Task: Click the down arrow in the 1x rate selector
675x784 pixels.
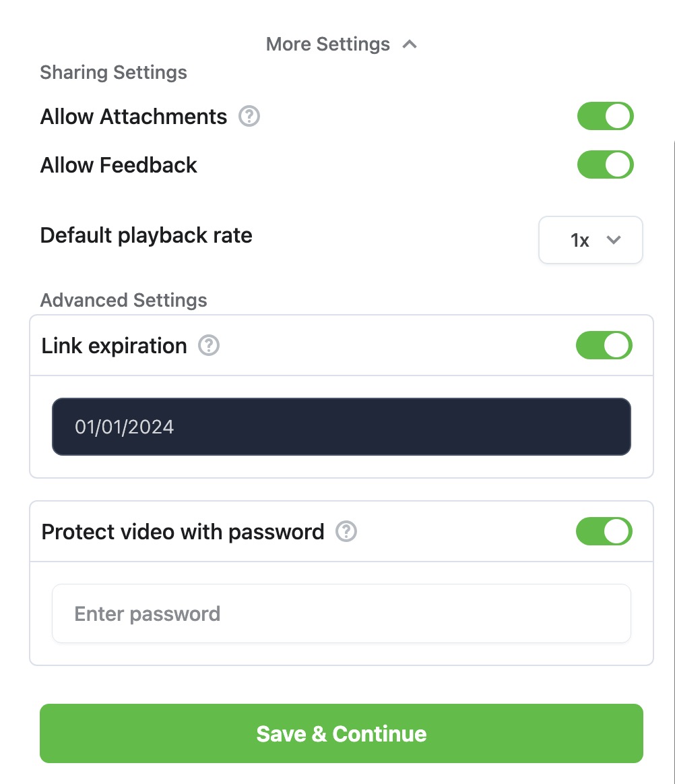Action: tap(614, 240)
